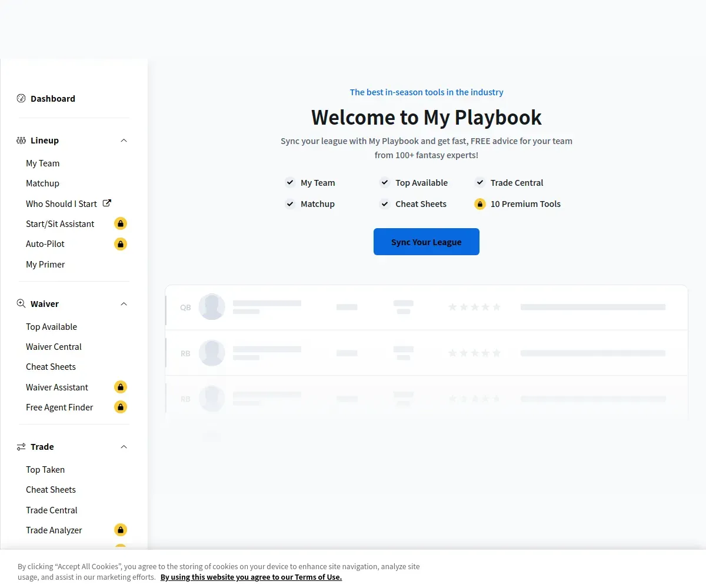Viewport: 706px width, 588px height.
Task: Open Top Taken under Trade
Action: click(45, 470)
